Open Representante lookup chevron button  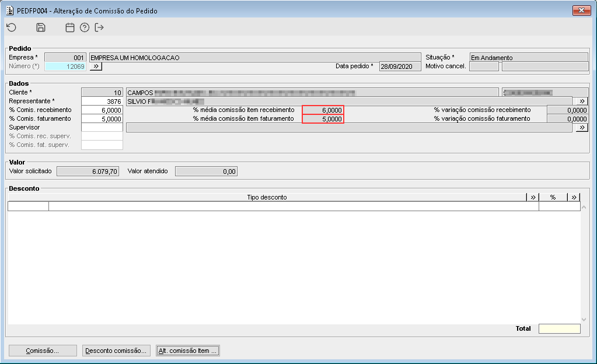(x=582, y=101)
